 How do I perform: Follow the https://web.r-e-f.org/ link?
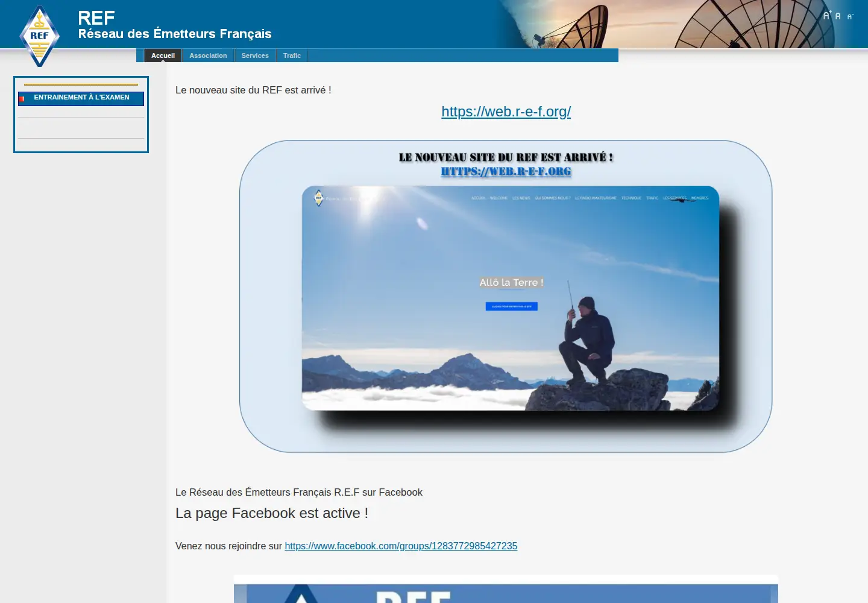point(506,112)
